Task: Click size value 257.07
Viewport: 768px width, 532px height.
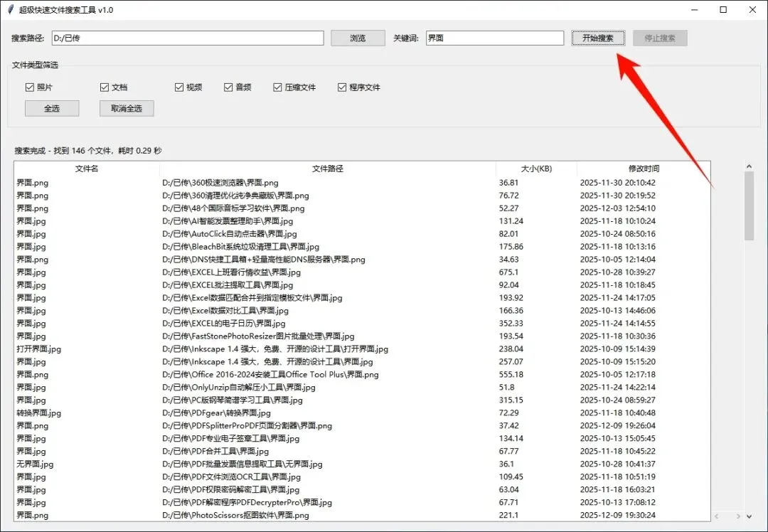Action: [511, 361]
